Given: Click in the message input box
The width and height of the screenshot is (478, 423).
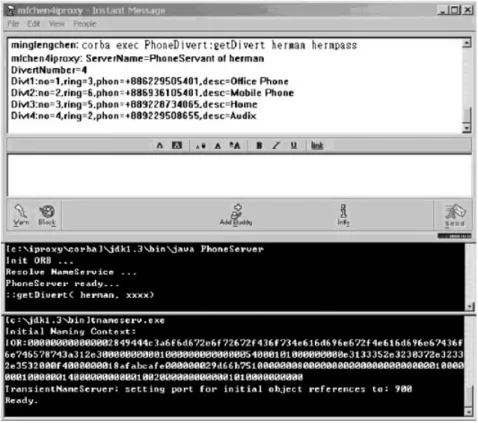Looking at the screenshot, I should (239, 175).
